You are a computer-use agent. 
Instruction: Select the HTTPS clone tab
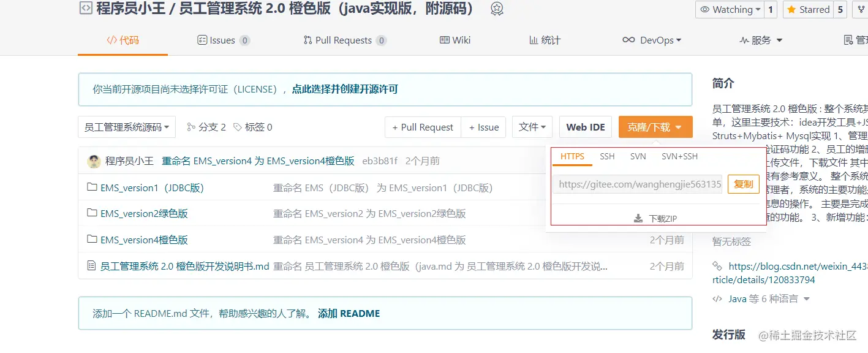coord(573,156)
